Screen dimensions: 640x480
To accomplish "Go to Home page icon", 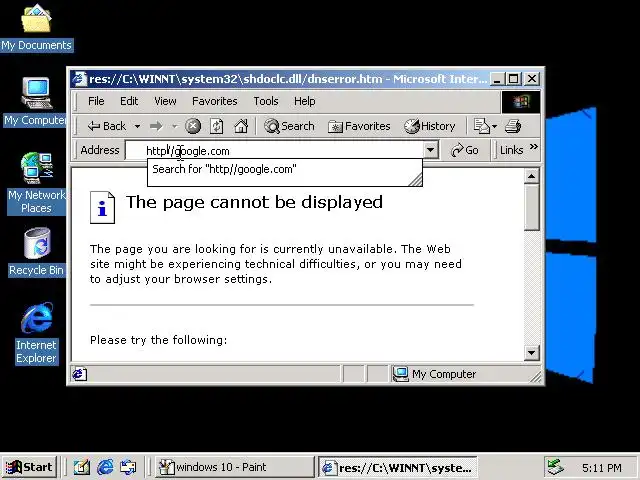I will point(241,126).
